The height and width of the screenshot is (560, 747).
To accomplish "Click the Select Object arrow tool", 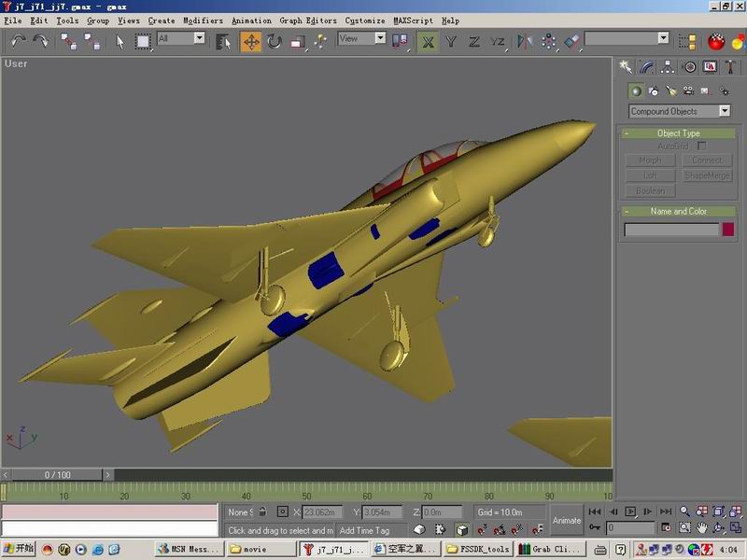I will point(120,41).
